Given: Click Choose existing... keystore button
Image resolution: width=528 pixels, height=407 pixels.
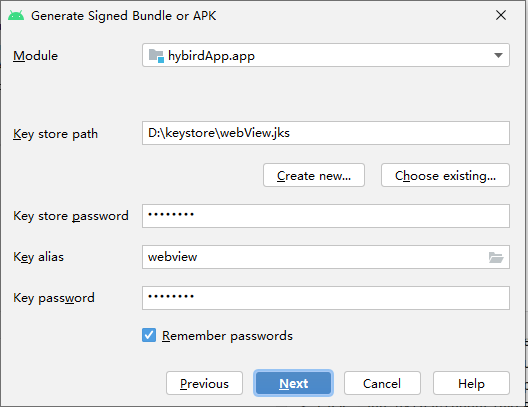Looking at the screenshot, I should coord(445,175).
